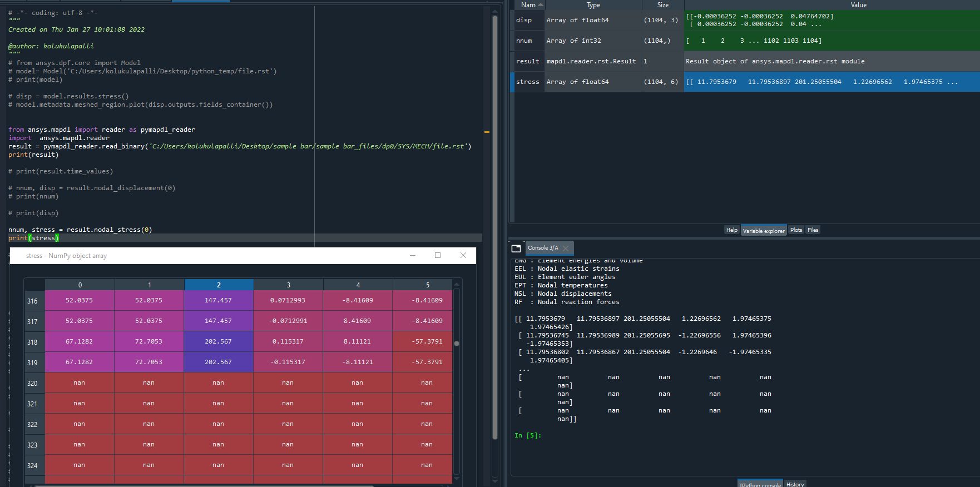Click the nan cell in row 324, column 5
The height and width of the screenshot is (487, 980).
click(x=423, y=465)
